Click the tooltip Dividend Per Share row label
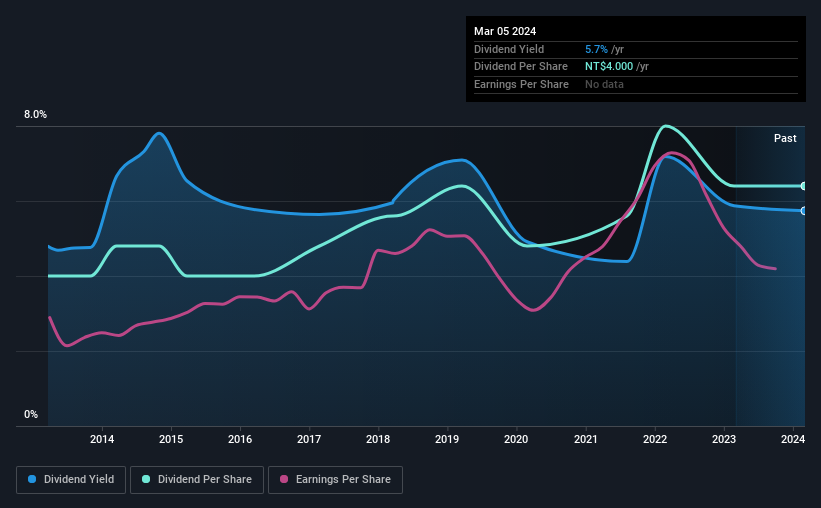The image size is (821, 508). [521, 67]
